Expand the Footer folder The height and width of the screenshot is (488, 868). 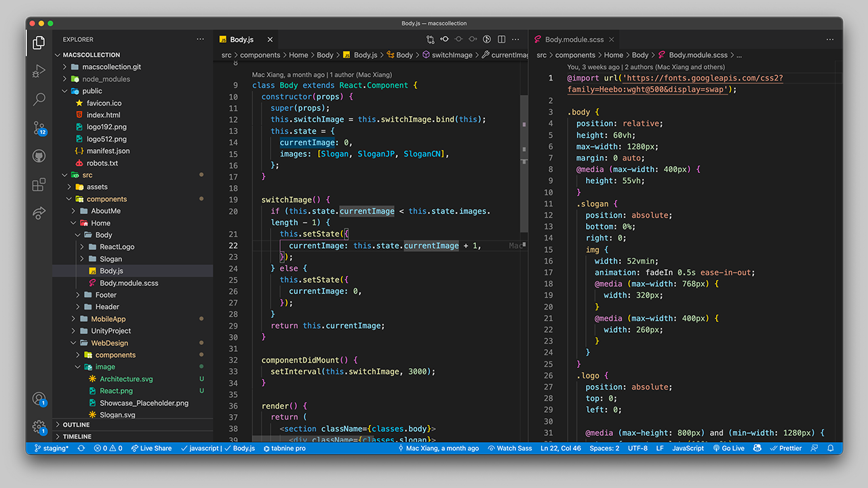(133, 295)
